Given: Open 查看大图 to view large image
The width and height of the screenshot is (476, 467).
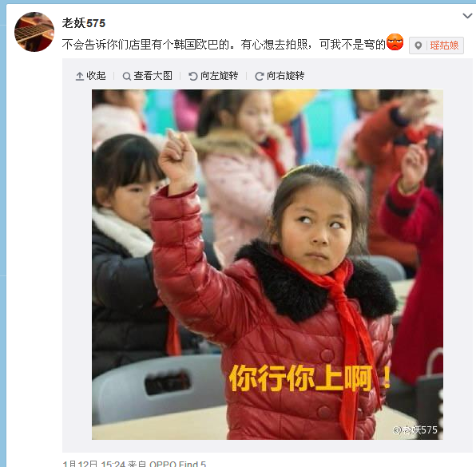Looking at the screenshot, I should click(153, 76).
